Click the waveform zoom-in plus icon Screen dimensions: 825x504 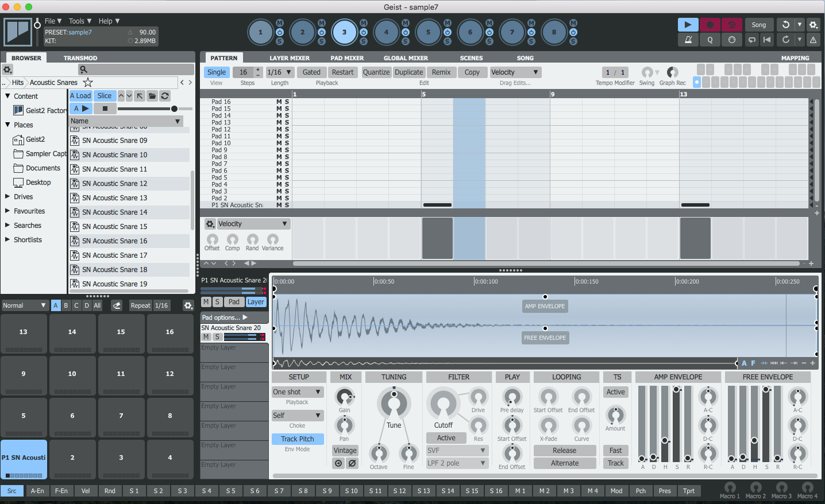click(812, 363)
